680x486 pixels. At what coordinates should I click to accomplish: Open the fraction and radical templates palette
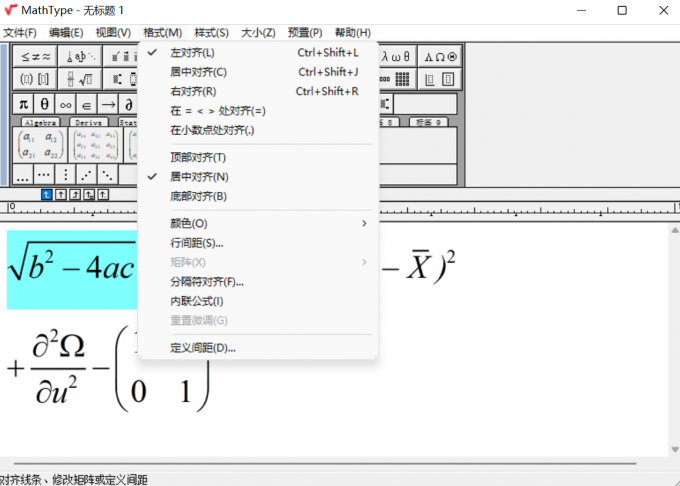pyautogui.click(x=81, y=79)
